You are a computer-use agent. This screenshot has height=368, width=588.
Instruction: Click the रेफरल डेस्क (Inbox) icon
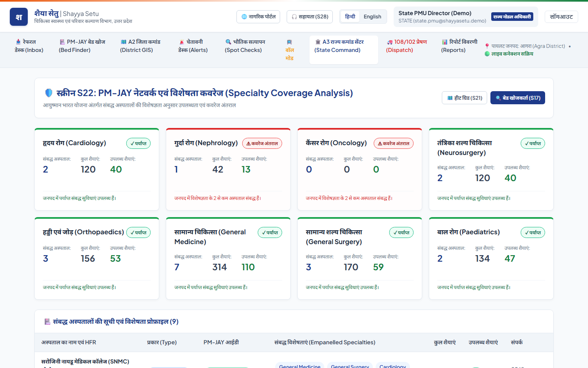pyautogui.click(x=18, y=42)
